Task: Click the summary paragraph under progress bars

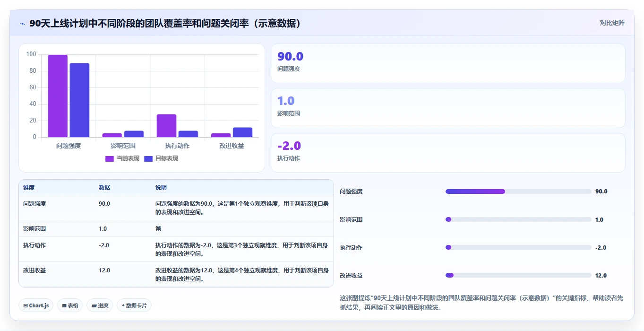Action: (481, 303)
